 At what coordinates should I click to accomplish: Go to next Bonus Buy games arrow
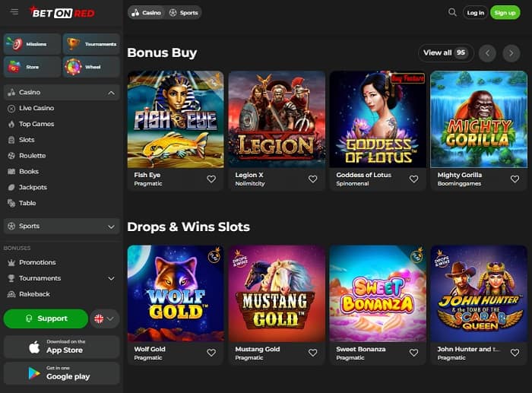(x=511, y=53)
